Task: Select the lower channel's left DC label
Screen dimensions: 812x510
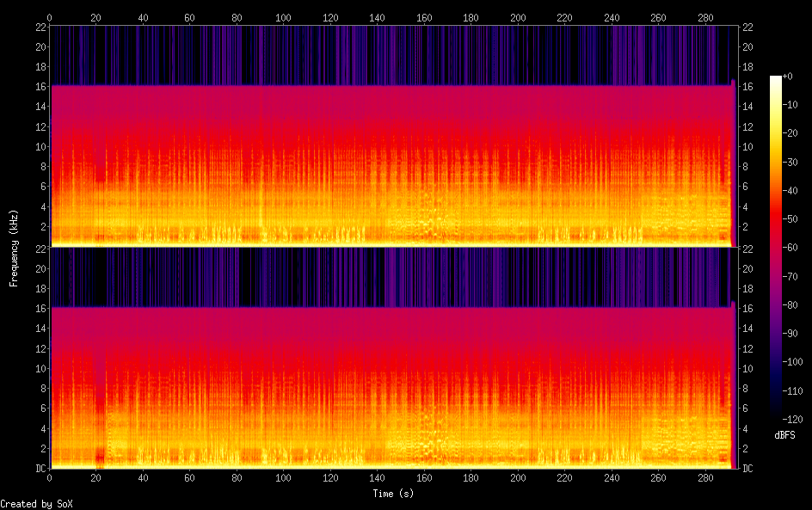Action: coord(39,469)
